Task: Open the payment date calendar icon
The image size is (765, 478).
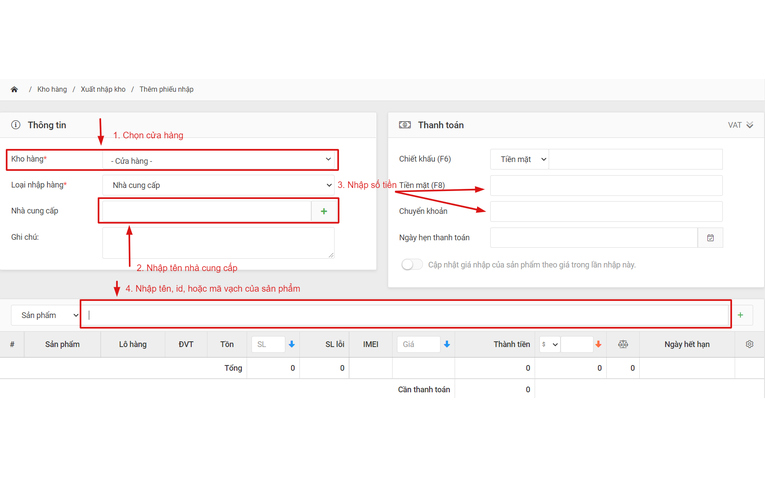Action: click(x=710, y=238)
